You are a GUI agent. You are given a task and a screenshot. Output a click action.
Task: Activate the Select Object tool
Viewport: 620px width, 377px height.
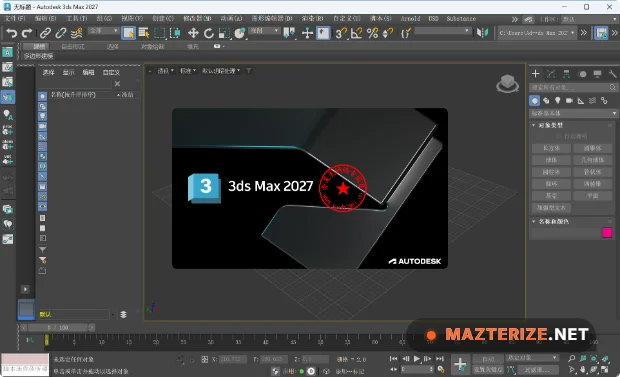tap(128, 33)
